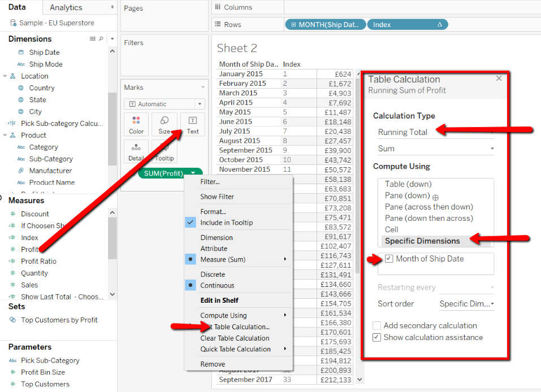Screen dimensions: 541x392
Task: Open the Sort order Specific Dim dropdown
Action: [466, 304]
